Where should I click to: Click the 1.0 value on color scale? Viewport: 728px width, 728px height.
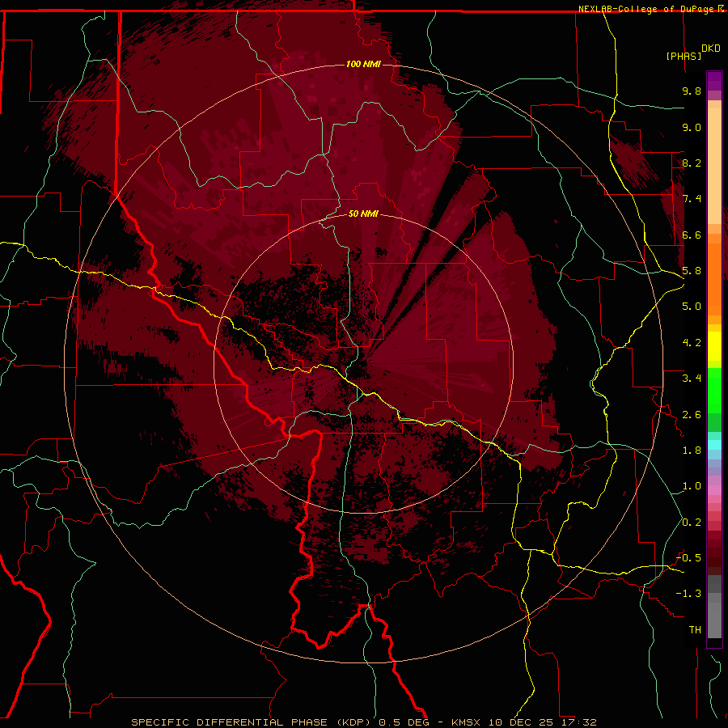(692, 486)
